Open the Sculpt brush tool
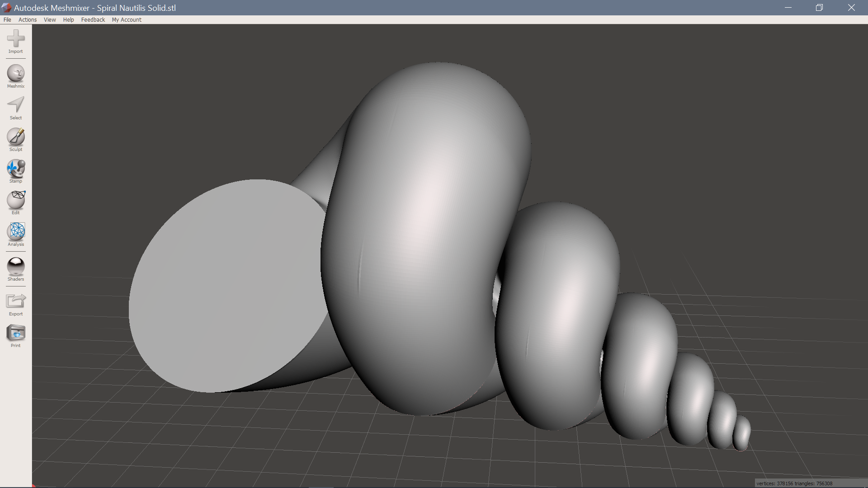Image resolution: width=868 pixels, height=488 pixels. coord(16,136)
